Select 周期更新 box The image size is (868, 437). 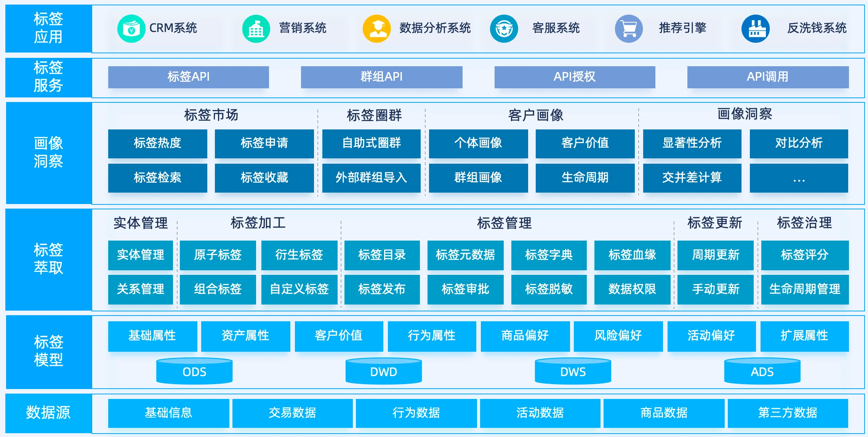point(716,255)
